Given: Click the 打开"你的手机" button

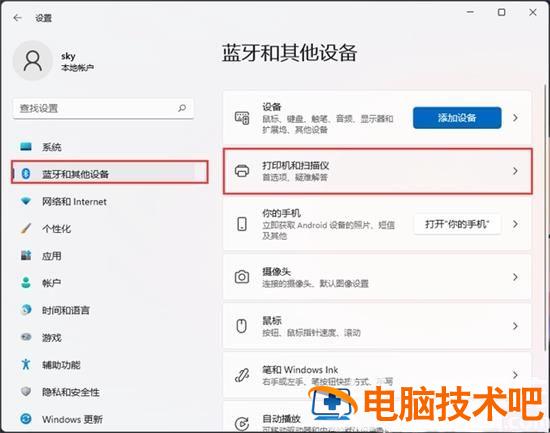Looking at the screenshot, I should click(x=457, y=224).
